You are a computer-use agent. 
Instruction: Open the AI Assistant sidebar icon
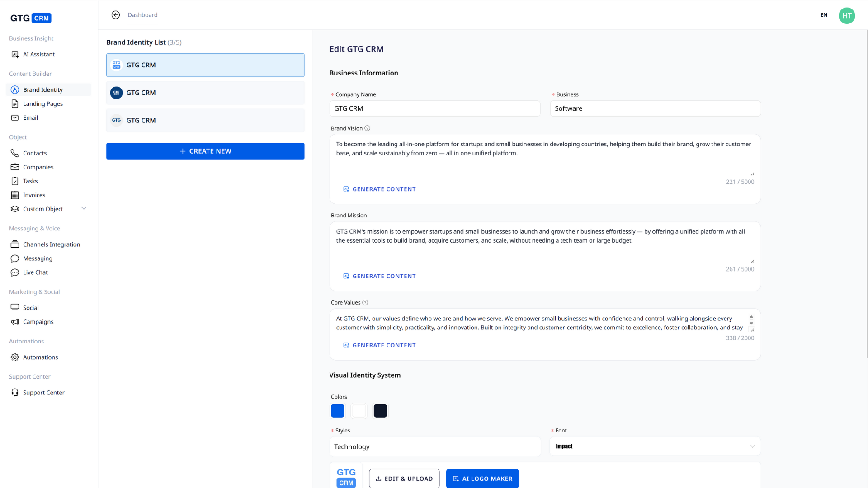click(x=15, y=55)
